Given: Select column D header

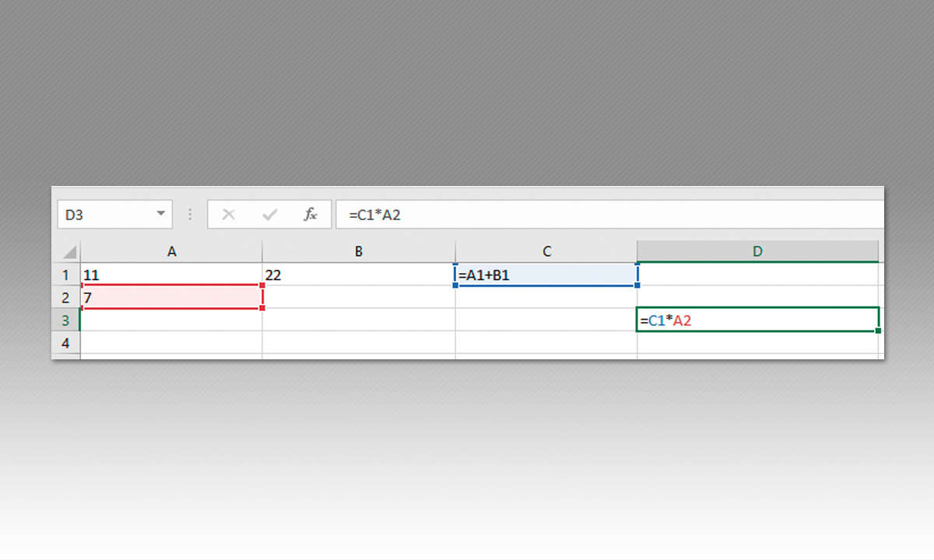Looking at the screenshot, I should click(758, 251).
